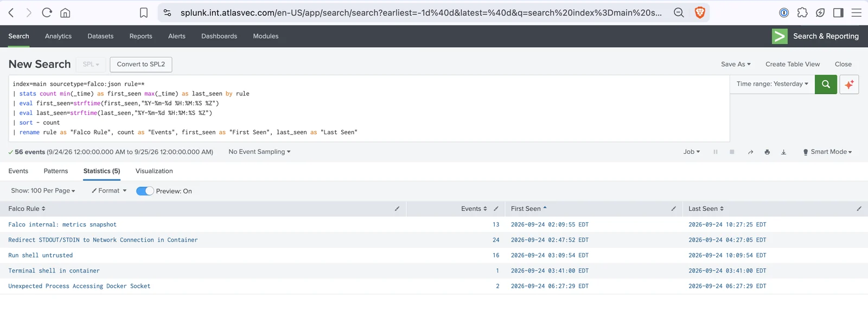The image size is (868, 330).
Task: Open the Format dropdown
Action: [109, 191]
